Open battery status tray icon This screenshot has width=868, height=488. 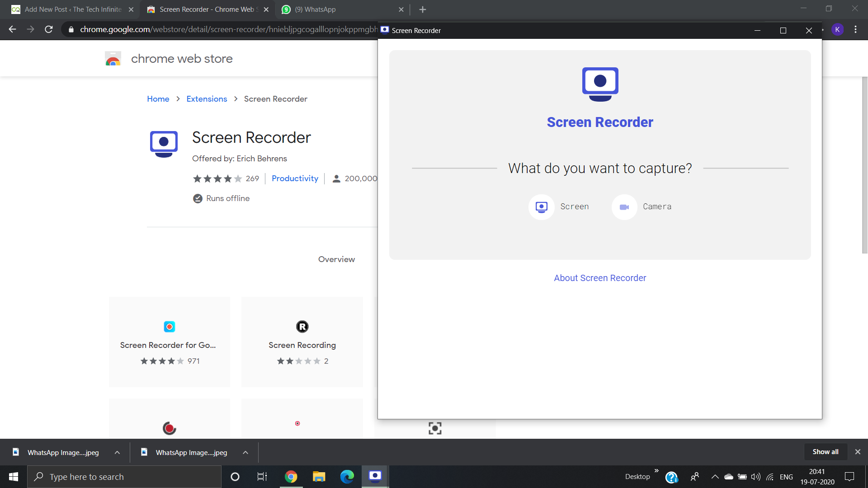(x=742, y=477)
